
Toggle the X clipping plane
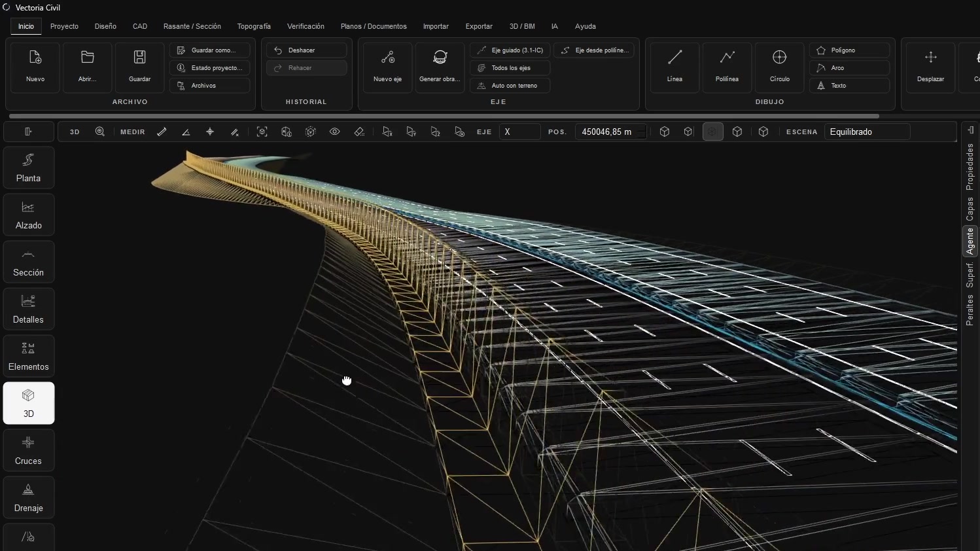[x=387, y=132]
